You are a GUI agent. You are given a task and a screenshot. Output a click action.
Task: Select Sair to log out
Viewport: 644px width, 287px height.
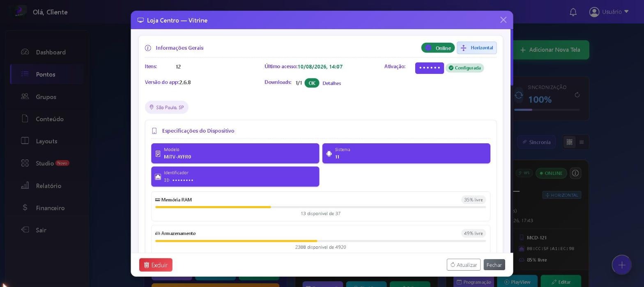point(47,230)
